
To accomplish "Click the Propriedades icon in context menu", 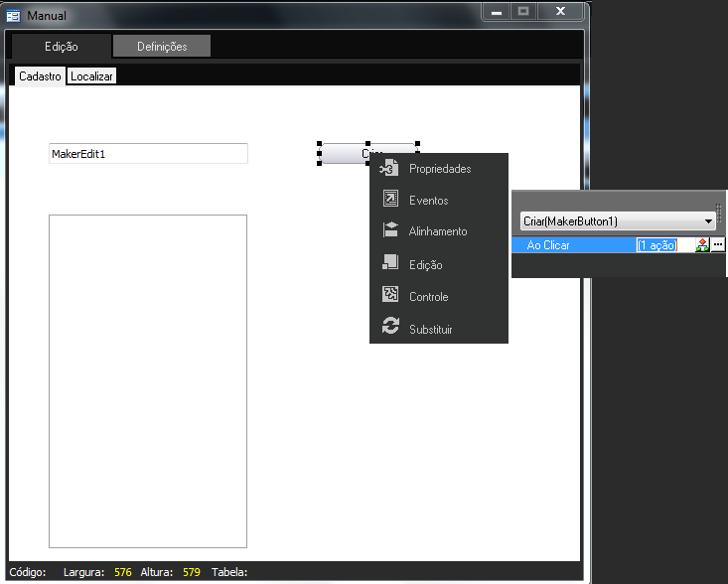I will pyautogui.click(x=389, y=169).
